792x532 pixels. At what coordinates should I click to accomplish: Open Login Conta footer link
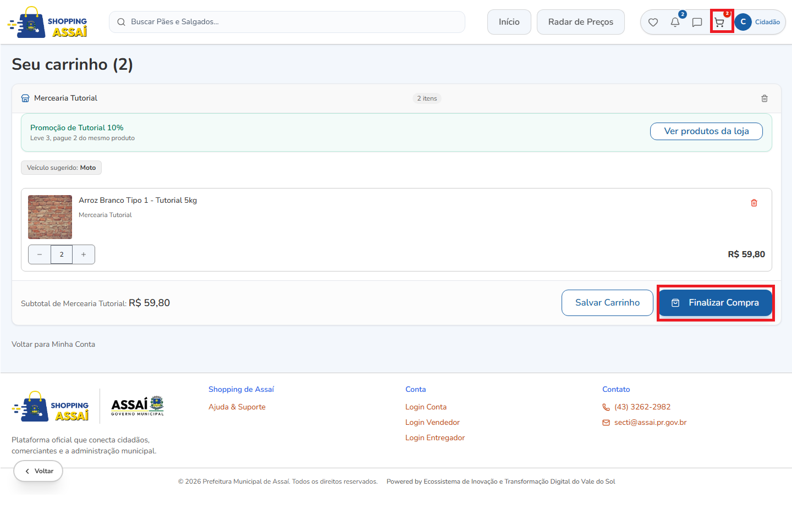coord(426,407)
